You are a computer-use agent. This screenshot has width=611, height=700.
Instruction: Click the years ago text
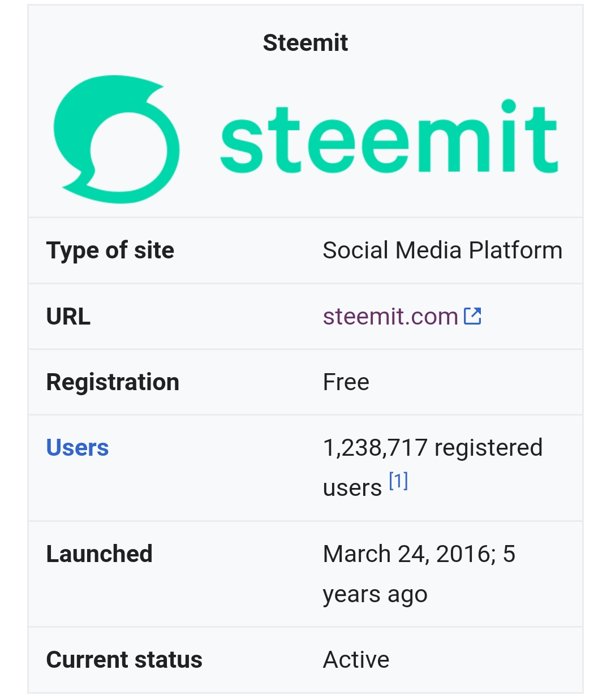(x=375, y=595)
